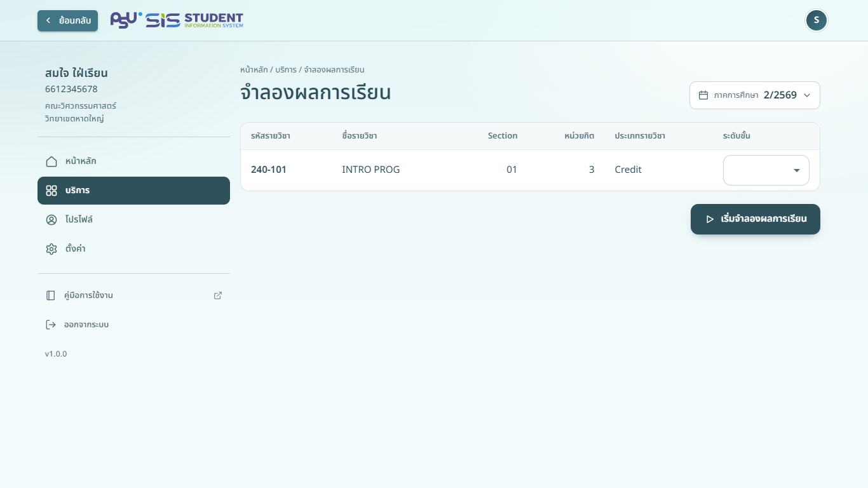Viewport: 868px width, 488px height.
Task: Click the Credit course type cell
Action: [x=628, y=170]
